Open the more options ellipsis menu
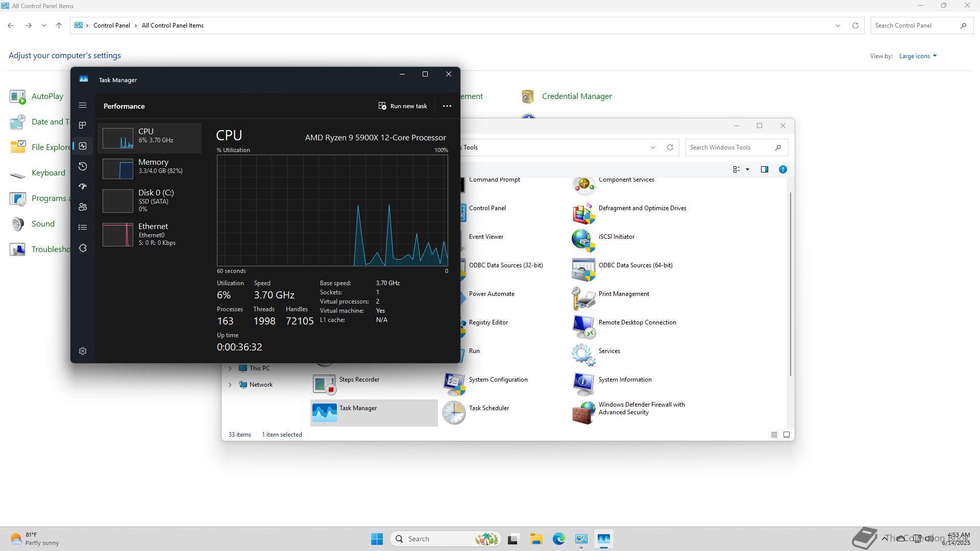 coord(447,106)
